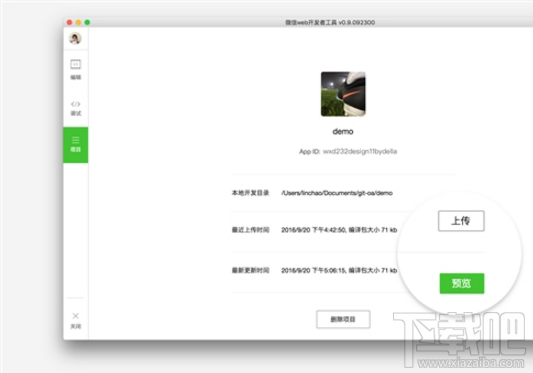Click the demo project thumbnail image

tap(343, 94)
